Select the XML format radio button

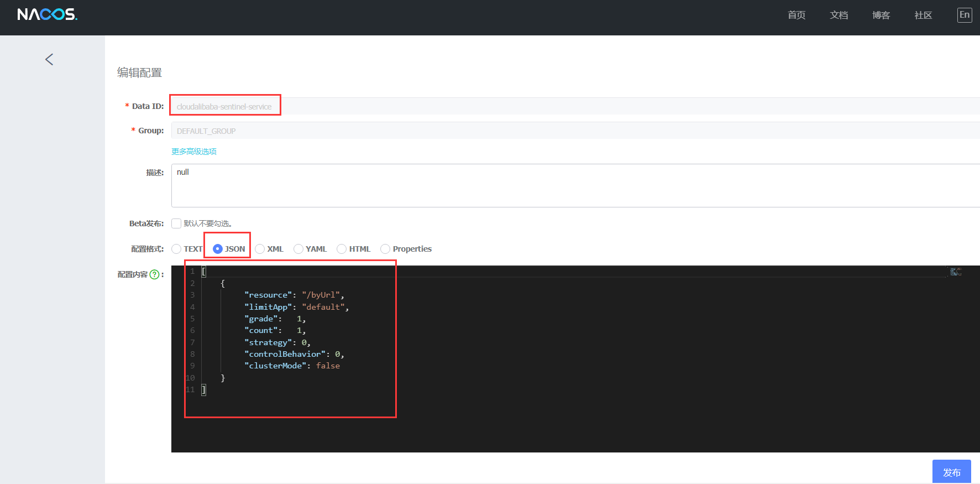(260, 249)
